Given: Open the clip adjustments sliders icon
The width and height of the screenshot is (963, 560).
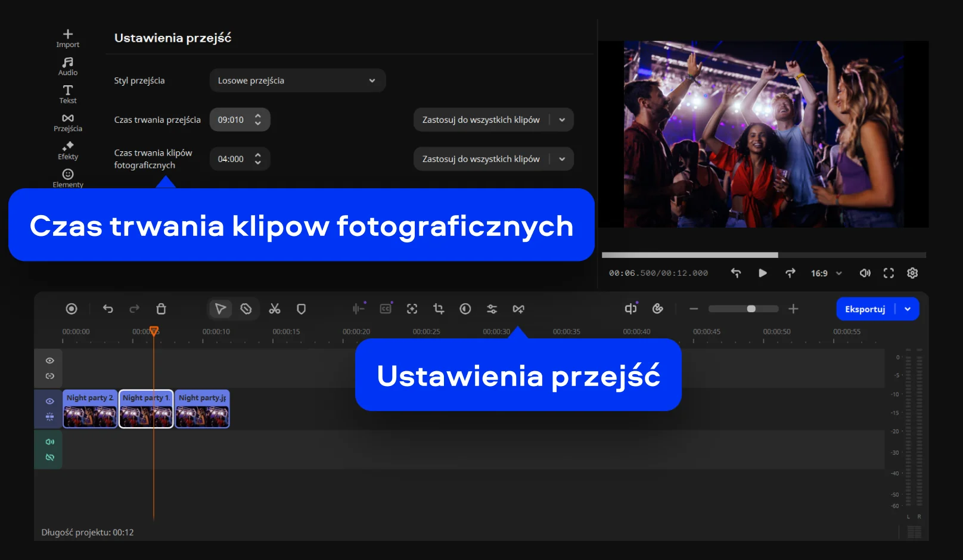Looking at the screenshot, I should pyautogui.click(x=492, y=309).
